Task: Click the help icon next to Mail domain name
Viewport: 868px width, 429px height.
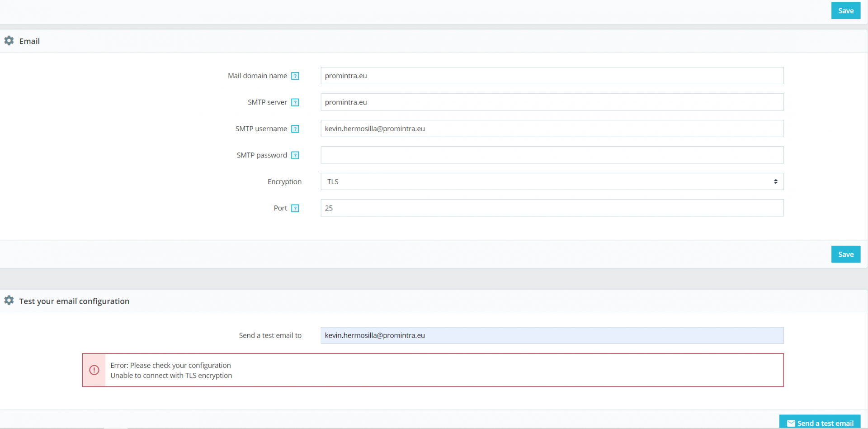Action: (x=295, y=76)
